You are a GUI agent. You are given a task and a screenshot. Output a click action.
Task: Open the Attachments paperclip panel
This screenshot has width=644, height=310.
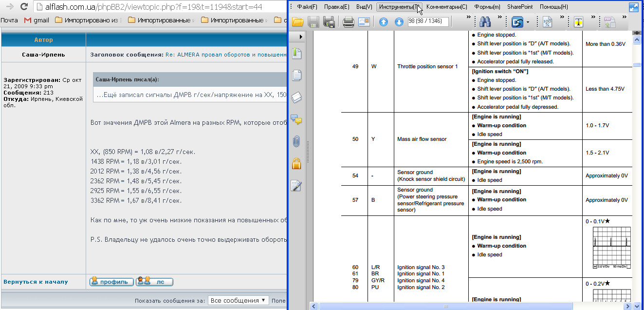296,141
